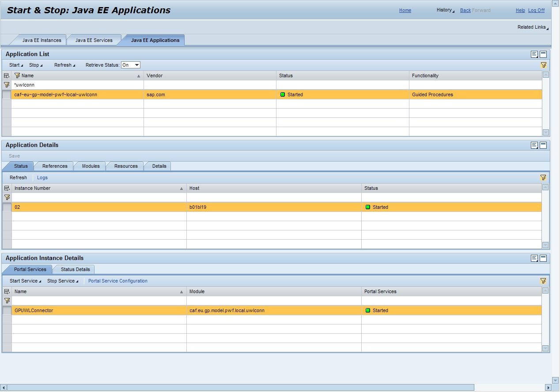Click the Guided Procedures functionality cell
560x392 pixels.
click(x=475, y=94)
